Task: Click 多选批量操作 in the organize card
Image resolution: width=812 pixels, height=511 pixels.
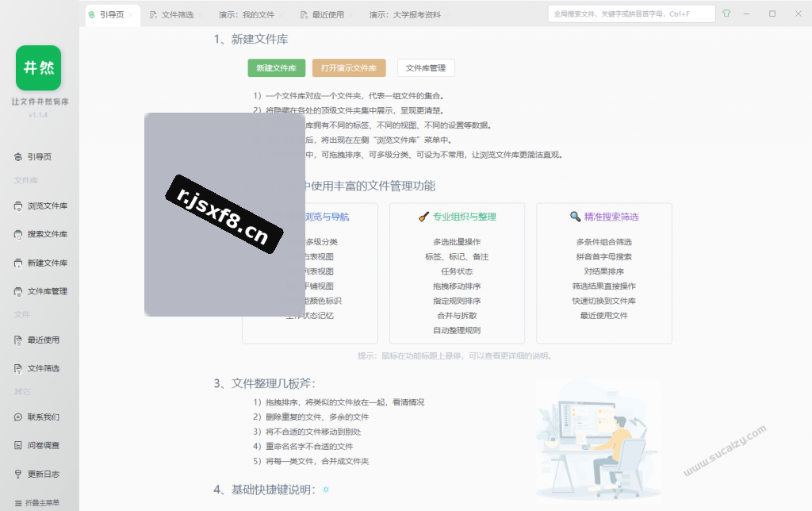Action: [x=457, y=242]
